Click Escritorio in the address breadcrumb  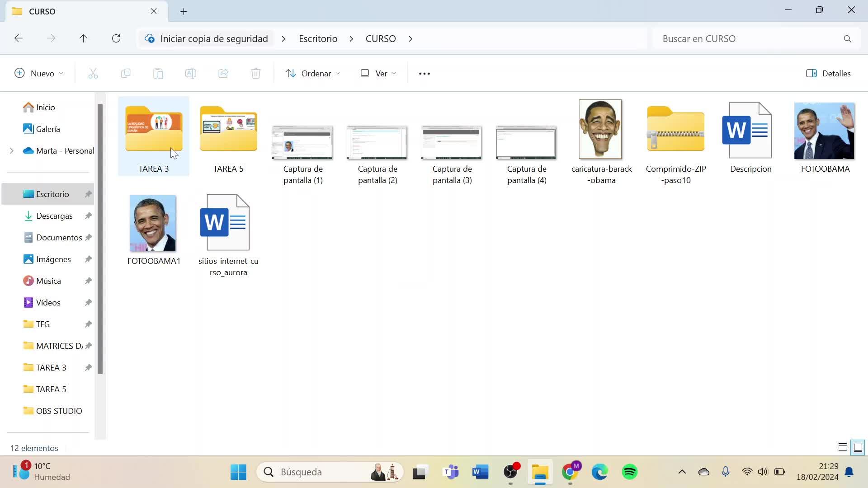(318, 39)
